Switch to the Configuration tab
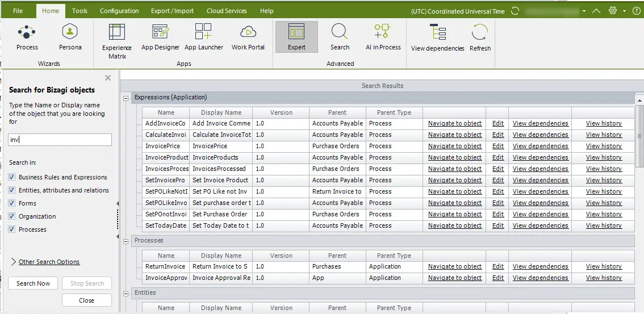The image size is (644, 314). tap(119, 11)
